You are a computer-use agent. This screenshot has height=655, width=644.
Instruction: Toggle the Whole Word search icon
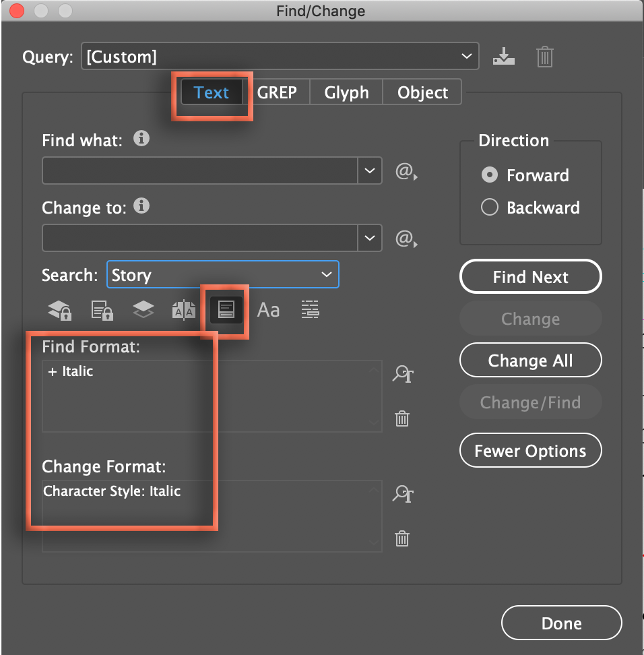click(310, 309)
